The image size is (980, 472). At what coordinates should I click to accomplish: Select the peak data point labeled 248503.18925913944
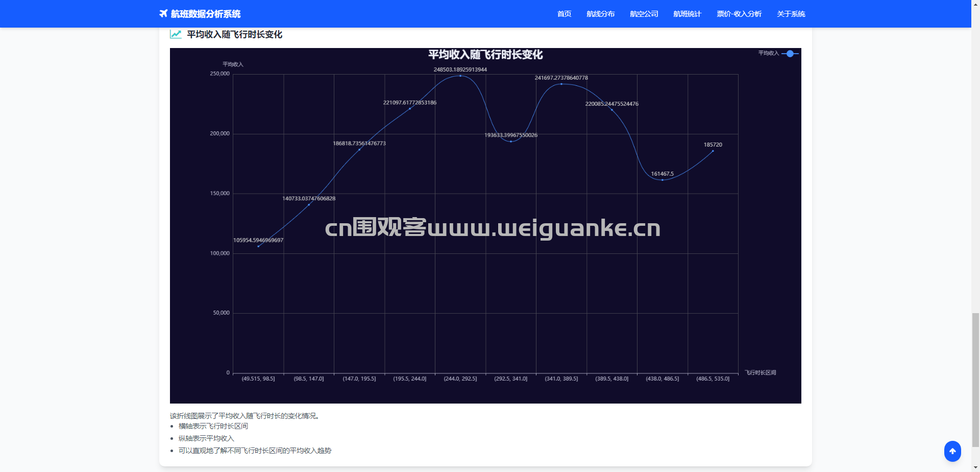[x=460, y=76]
